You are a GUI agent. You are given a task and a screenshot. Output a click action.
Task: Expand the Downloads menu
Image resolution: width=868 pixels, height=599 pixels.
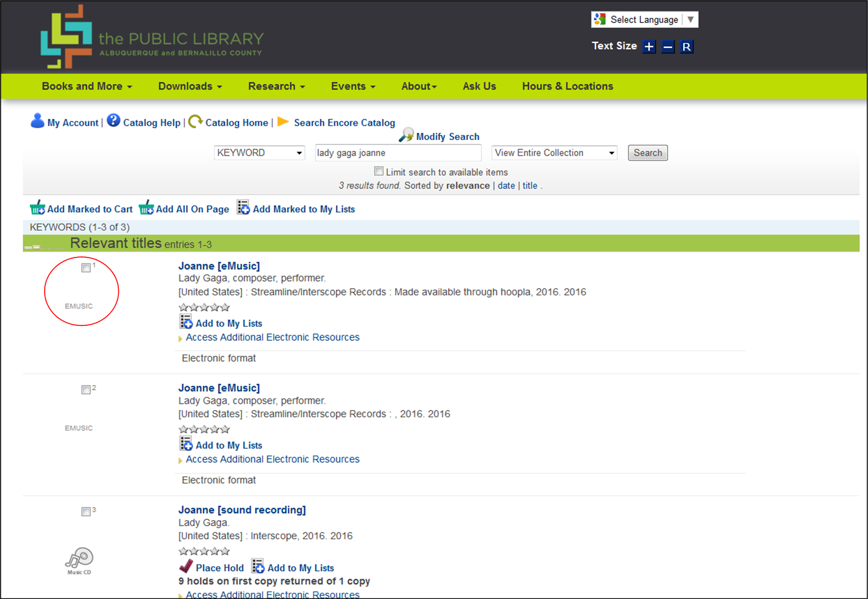(190, 86)
